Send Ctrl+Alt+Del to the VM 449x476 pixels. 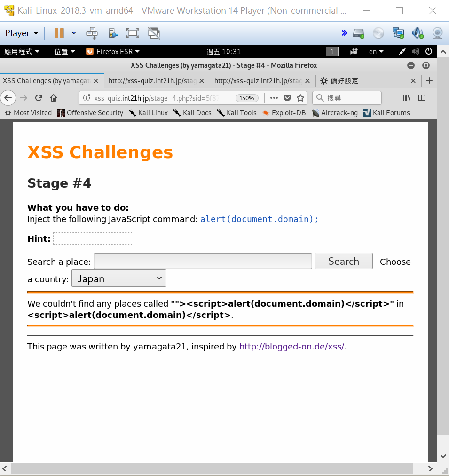point(92,33)
